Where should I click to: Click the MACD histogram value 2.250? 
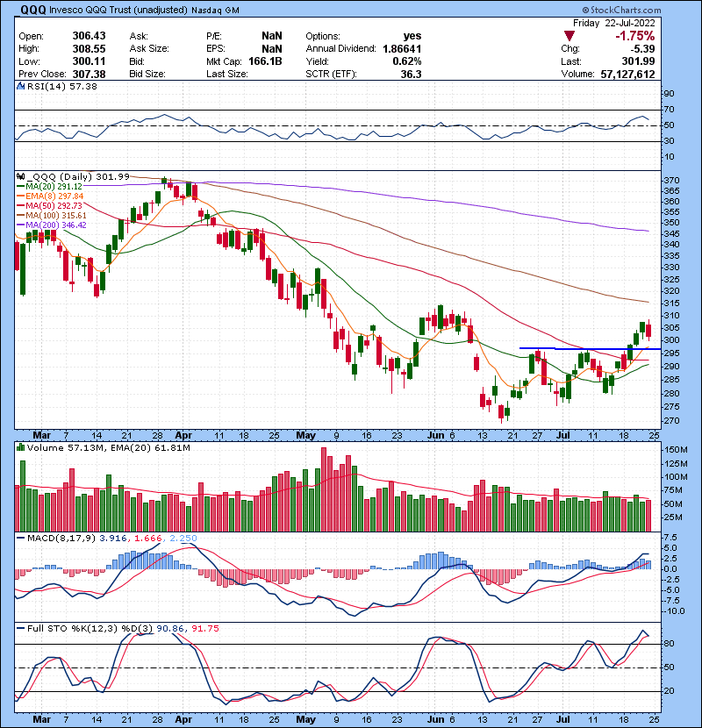tap(183, 539)
